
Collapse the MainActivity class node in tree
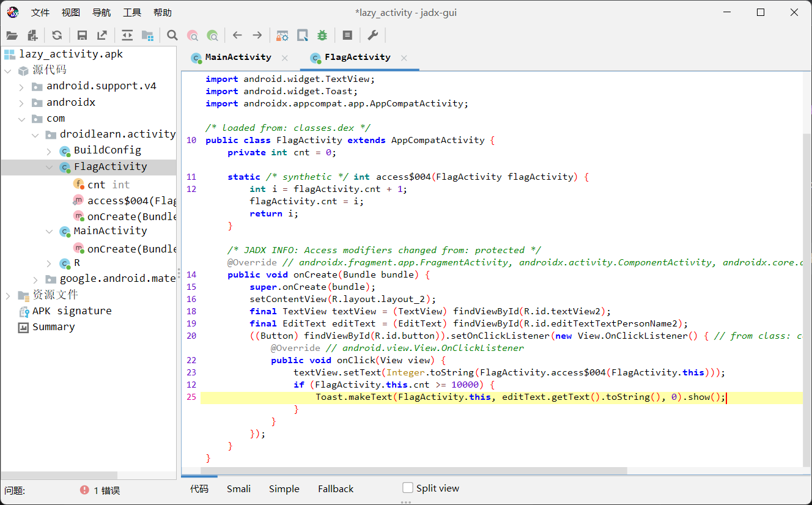pos(49,231)
